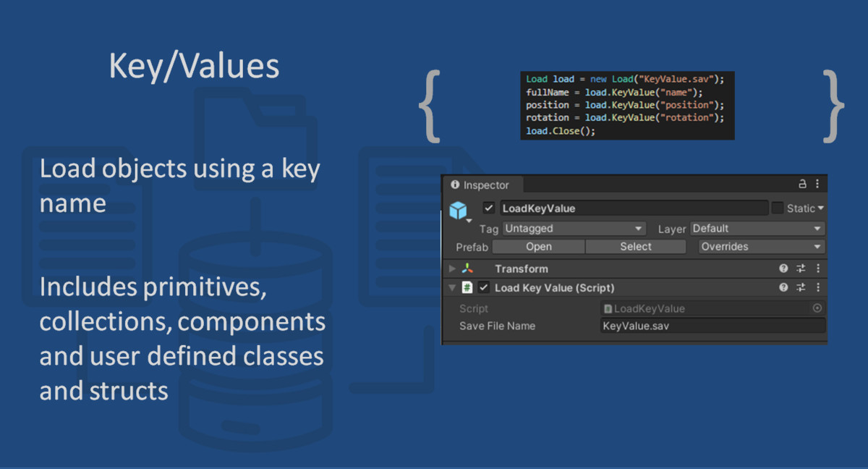
Task: Open the Inspector three-dot options menu
Action: [x=817, y=185]
